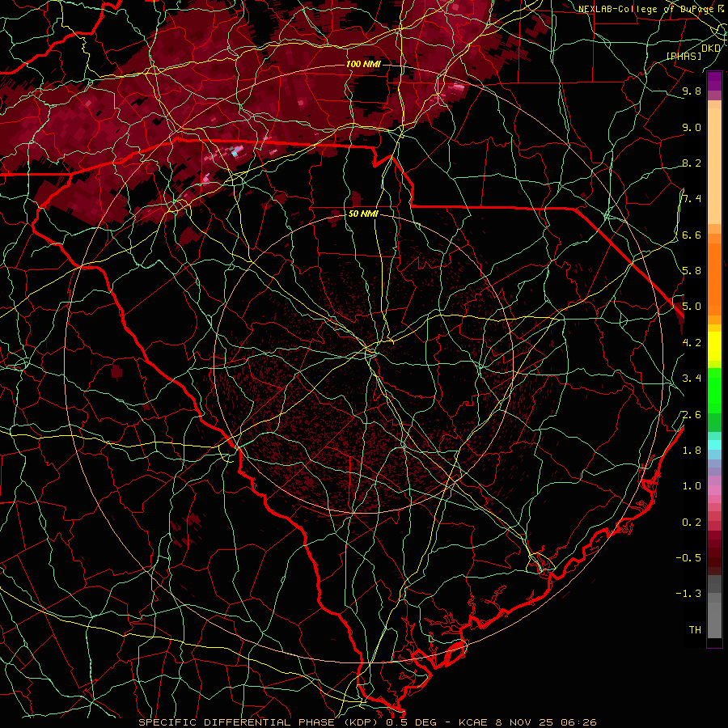
Task: Click the 6.6 scale value
Action: (692, 235)
